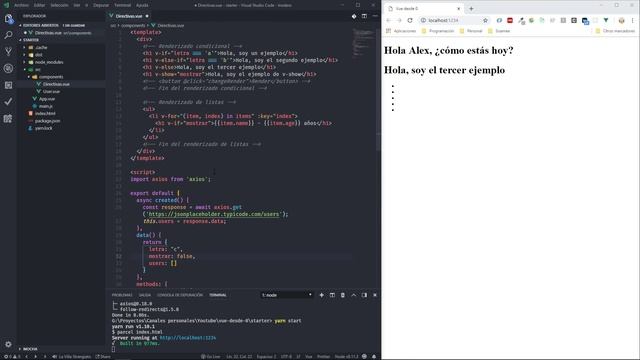Collapse the components folder
The width and height of the screenshot is (640, 360).
[51, 77]
